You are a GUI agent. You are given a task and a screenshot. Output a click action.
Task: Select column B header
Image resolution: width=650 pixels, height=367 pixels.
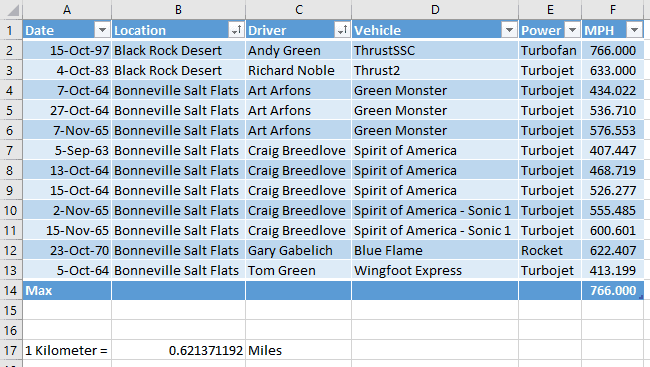[x=178, y=10]
